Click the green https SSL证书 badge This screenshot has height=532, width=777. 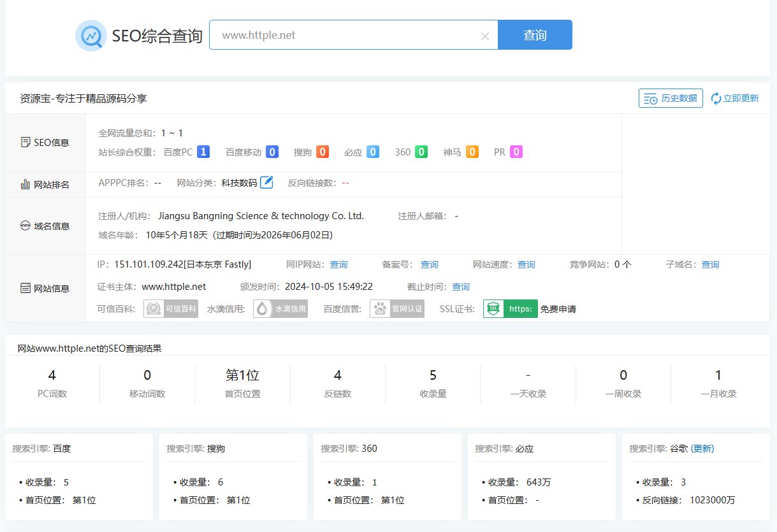[510, 308]
